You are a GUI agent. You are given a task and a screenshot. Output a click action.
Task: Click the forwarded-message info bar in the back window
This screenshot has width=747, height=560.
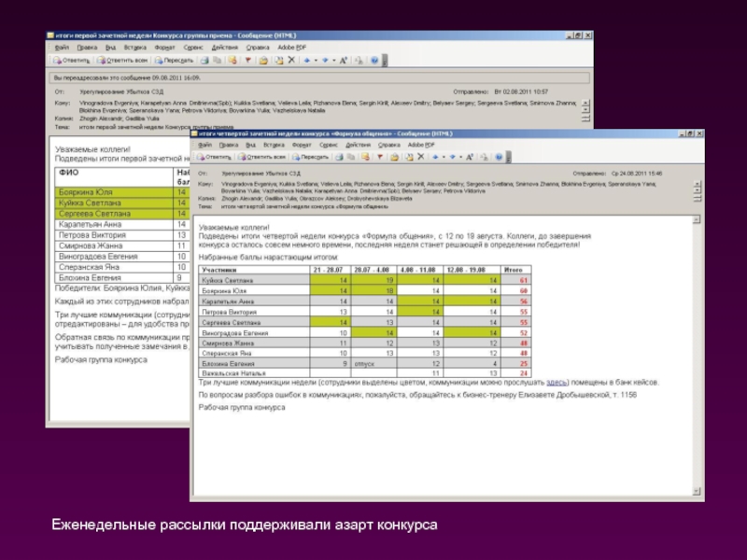(319, 77)
